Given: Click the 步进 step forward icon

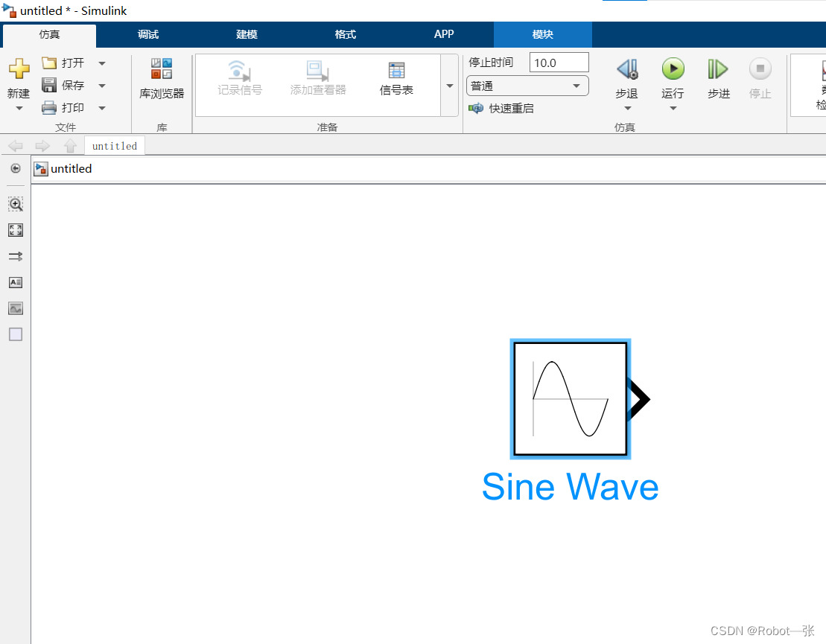Looking at the screenshot, I should 718,69.
